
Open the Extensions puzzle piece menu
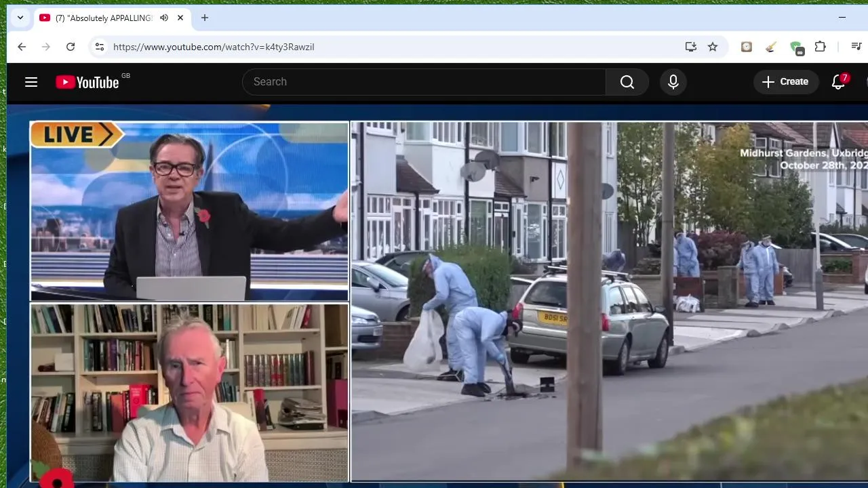(821, 47)
